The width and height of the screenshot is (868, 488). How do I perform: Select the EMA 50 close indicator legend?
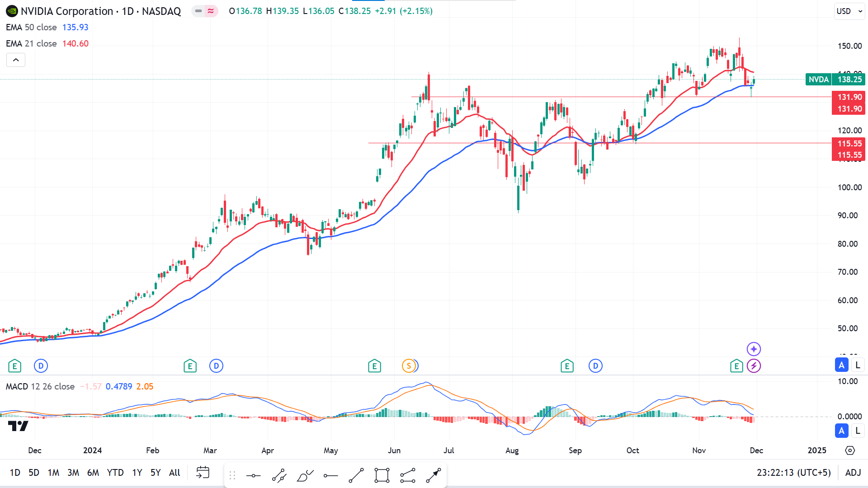click(31, 27)
